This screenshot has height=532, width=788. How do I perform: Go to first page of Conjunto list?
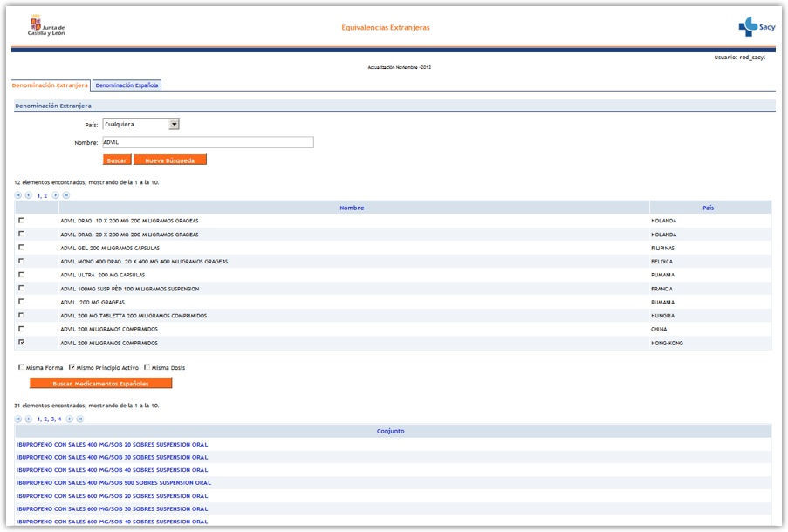18,419
